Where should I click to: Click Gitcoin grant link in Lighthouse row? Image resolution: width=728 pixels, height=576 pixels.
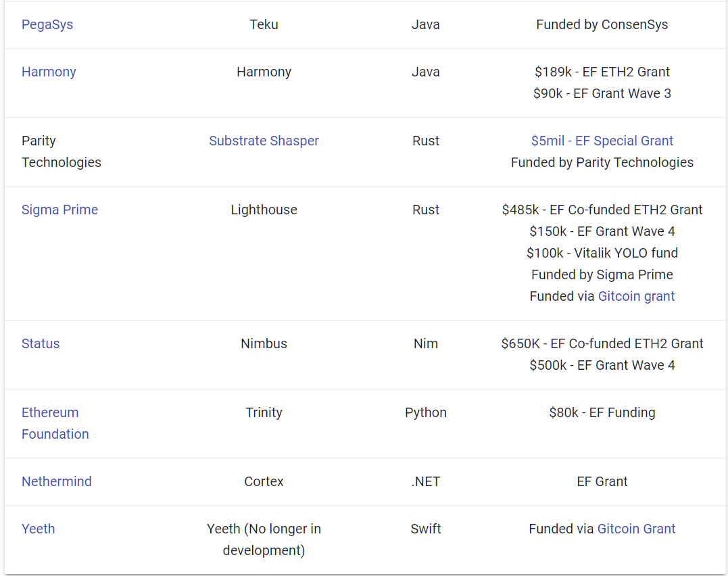(636, 296)
